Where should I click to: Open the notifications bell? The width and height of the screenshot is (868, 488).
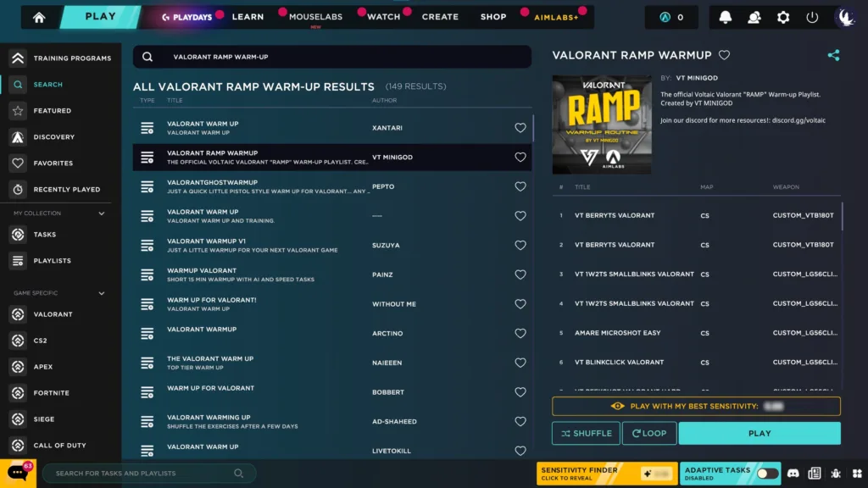click(x=726, y=17)
